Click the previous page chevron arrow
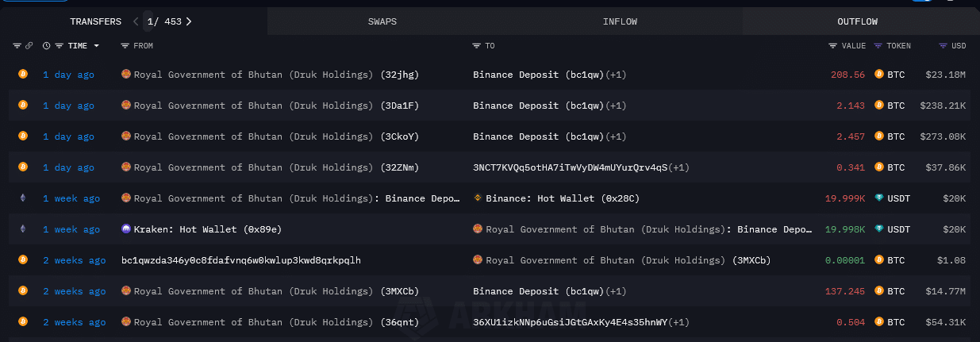The width and height of the screenshot is (980, 342). pyautogui.click(x=136, y=21)
